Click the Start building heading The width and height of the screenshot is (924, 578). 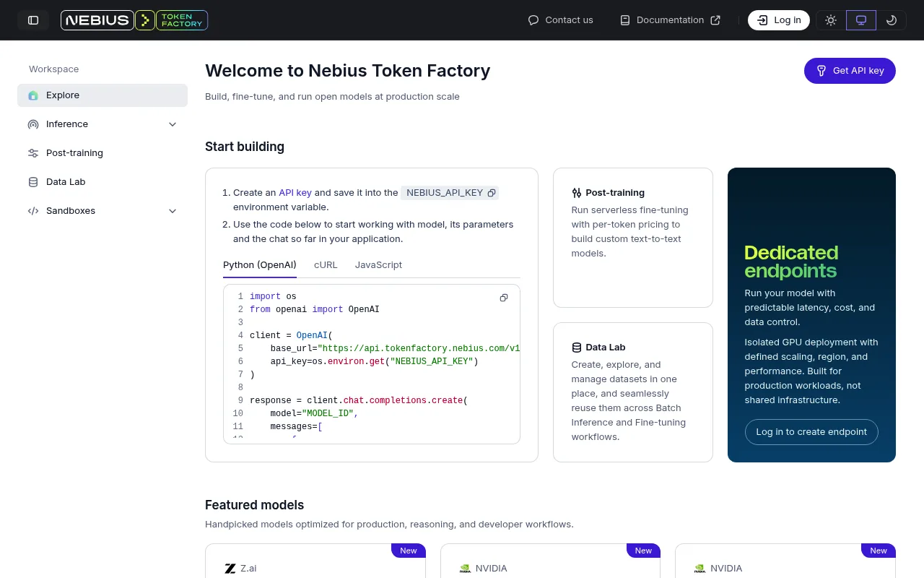click(245, 147)
